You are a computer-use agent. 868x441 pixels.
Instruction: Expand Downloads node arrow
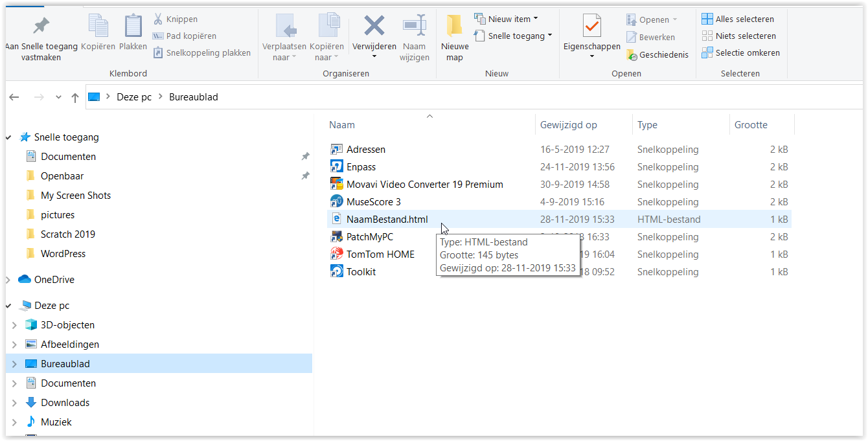(15, 403)
